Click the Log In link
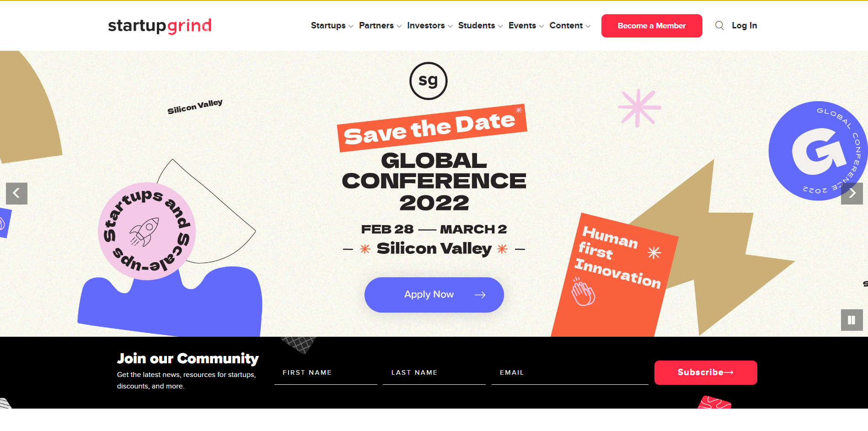This screenshot has height=431, width=868. coord(744,26)
